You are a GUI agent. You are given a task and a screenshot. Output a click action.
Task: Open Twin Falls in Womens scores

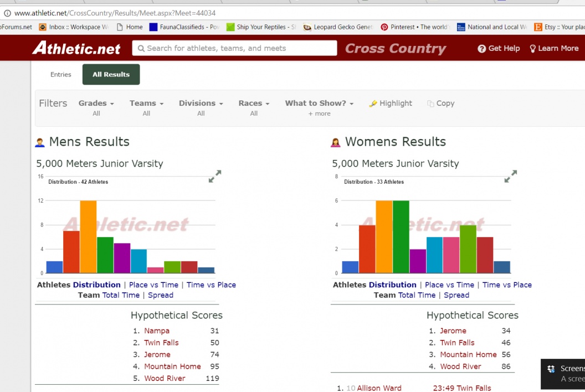pos(457,343)
